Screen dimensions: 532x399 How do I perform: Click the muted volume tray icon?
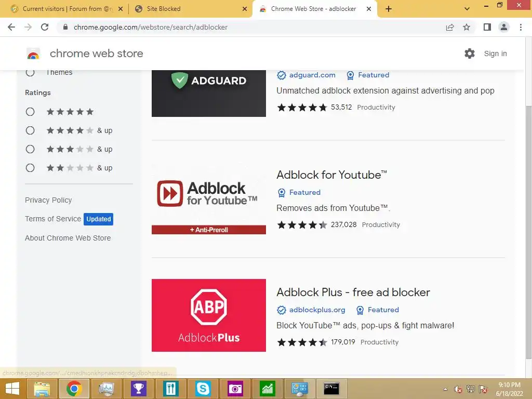[x=458, y=389]
